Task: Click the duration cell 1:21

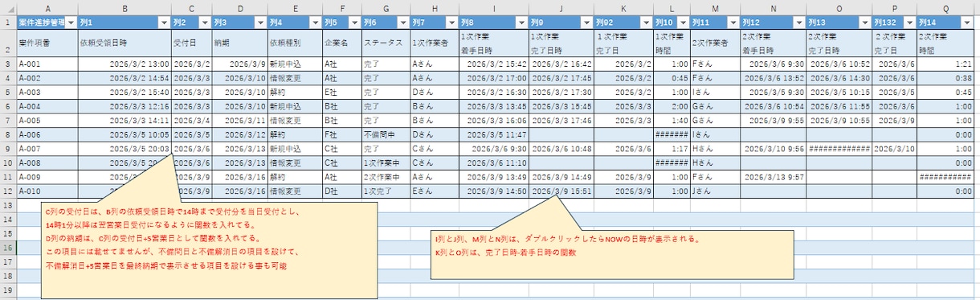Action: (x=946, y=63)
